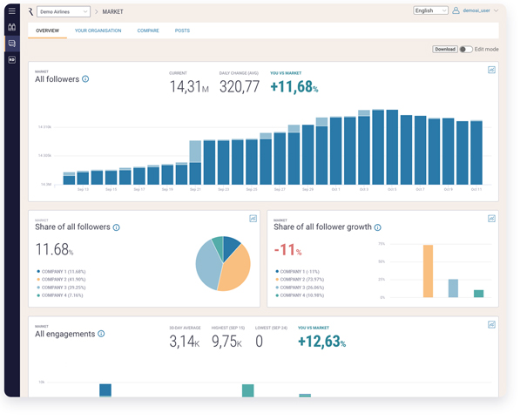The height and width of the screenshot is (420, 527).
Task: Switch to the Compare tab
Action: tap(148, 30)
